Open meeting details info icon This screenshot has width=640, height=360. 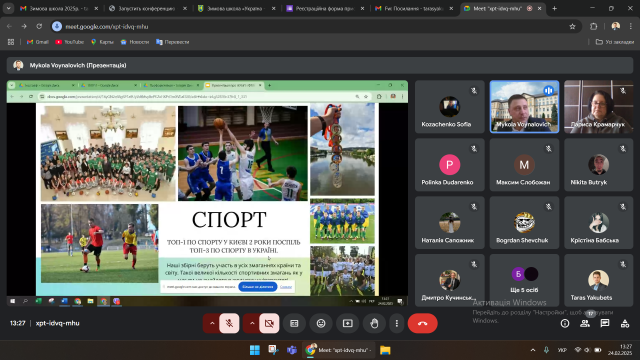[x=565, y=323]
